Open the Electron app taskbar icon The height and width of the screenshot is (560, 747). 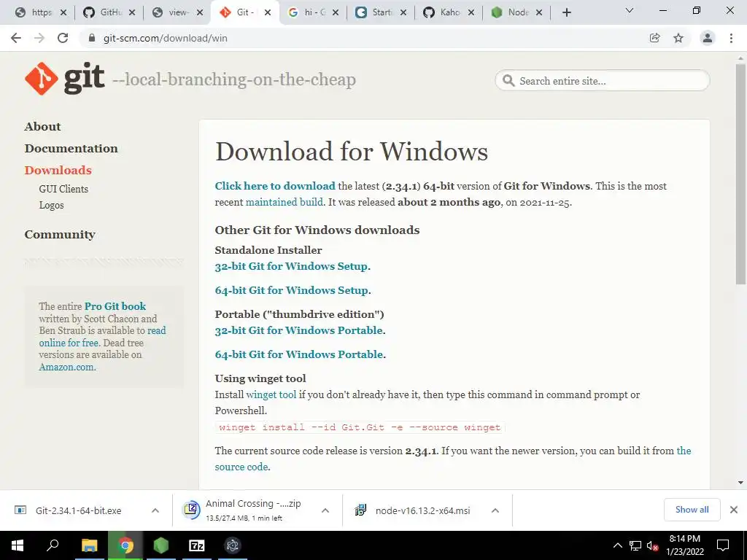(x=233, y=545)
